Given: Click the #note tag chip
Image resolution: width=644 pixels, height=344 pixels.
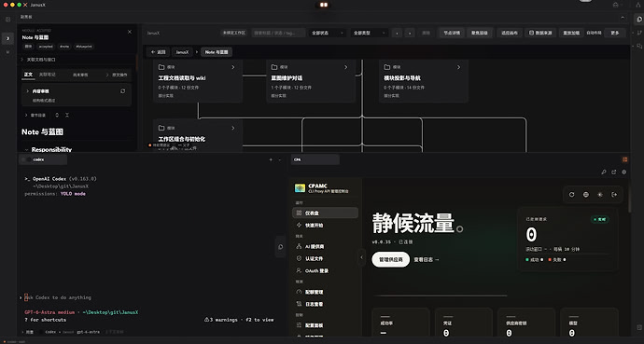Looking at the screenshot, I should click(64, 47).
